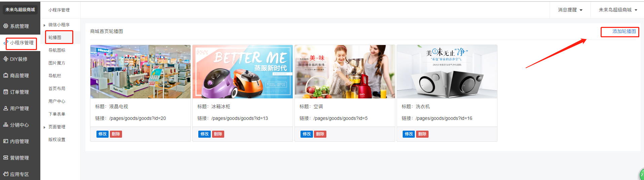This screenshot has height=180, width=644.
Task: Open 系统管理 in the dark sidebar
Action: coord(20,26)
